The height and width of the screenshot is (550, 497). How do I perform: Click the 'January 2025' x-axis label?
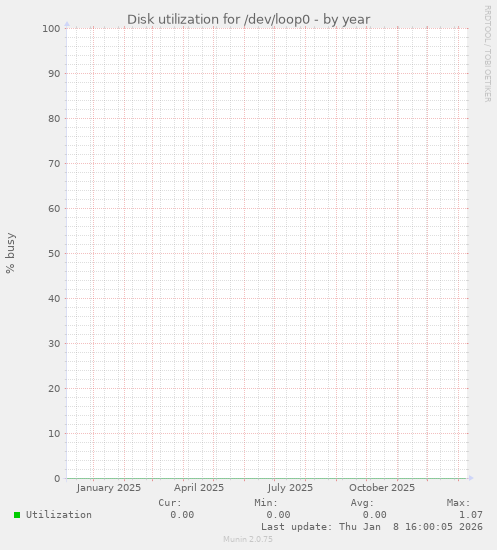109,488
